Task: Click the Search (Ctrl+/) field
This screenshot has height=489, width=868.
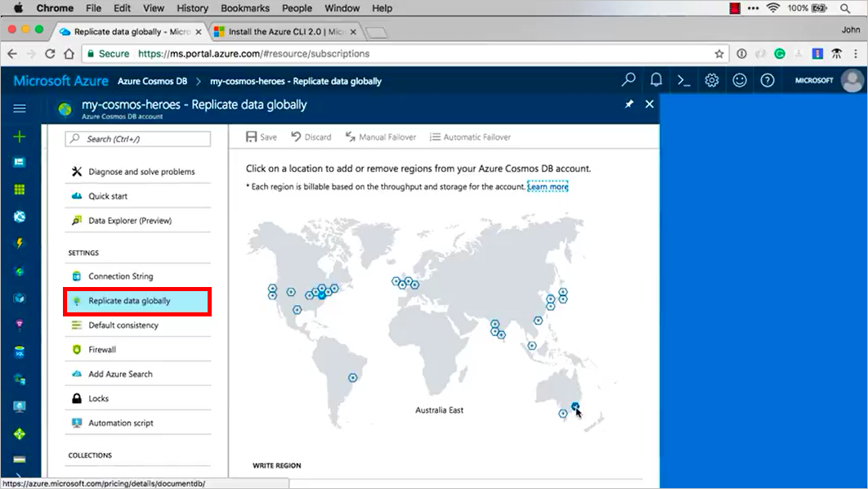Action: click(x=136, y=139)
